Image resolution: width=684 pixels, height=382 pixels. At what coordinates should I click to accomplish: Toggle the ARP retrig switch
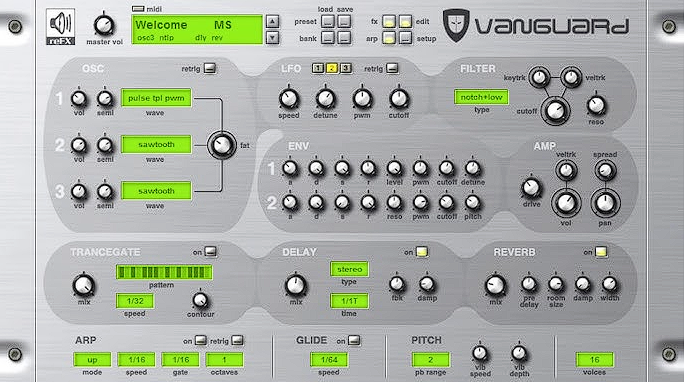pos(237,340)
